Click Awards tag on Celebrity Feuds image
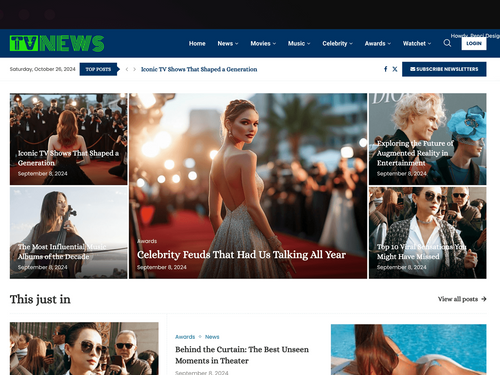 coord(147,241)
